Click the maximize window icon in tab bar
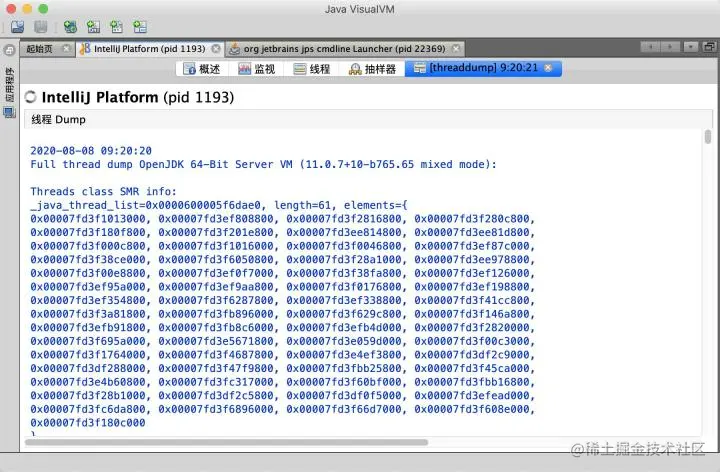The width and height of the screenshot is (720, 472). [709, 47]
